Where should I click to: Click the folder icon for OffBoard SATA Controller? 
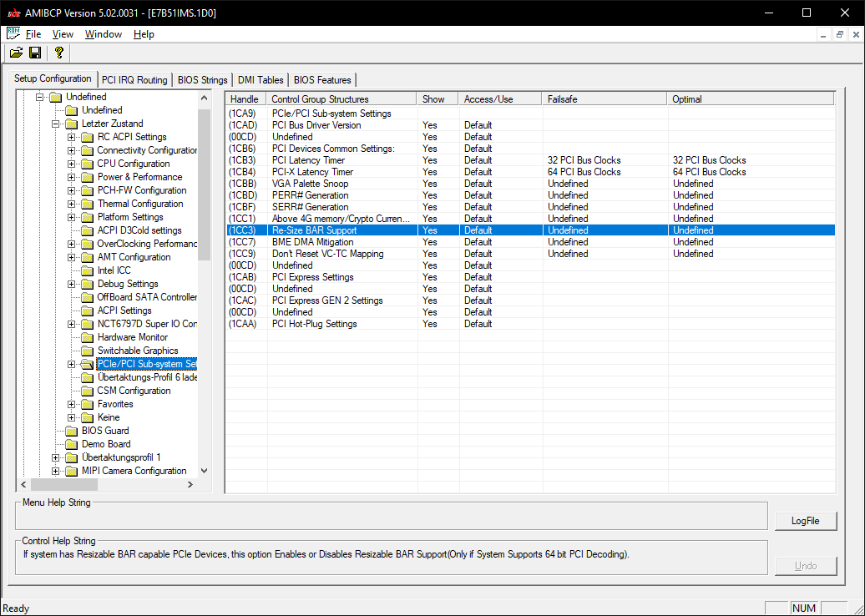(87, 297)
